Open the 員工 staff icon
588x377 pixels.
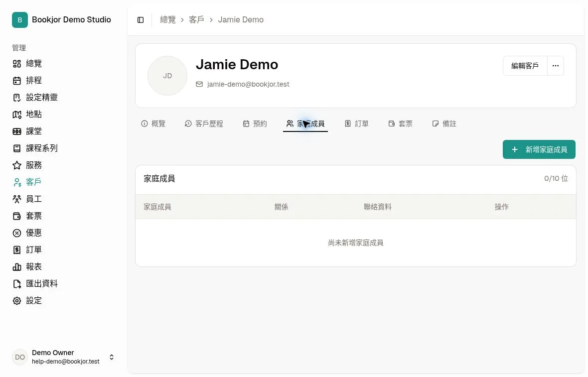point(17,199)
